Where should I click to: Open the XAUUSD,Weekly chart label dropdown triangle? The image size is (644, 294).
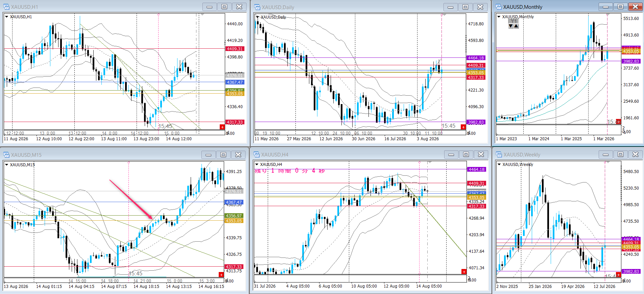[499, 164]
